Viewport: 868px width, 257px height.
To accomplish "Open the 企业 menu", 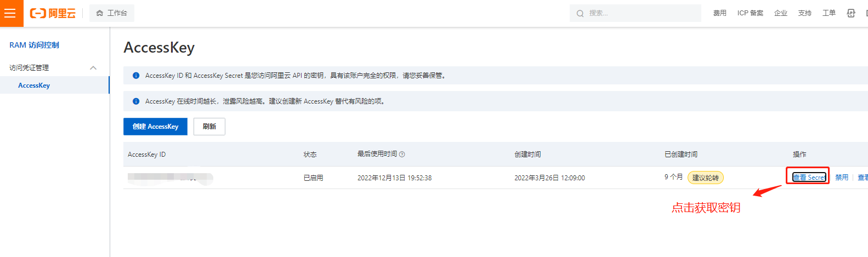I will point(780,13).
